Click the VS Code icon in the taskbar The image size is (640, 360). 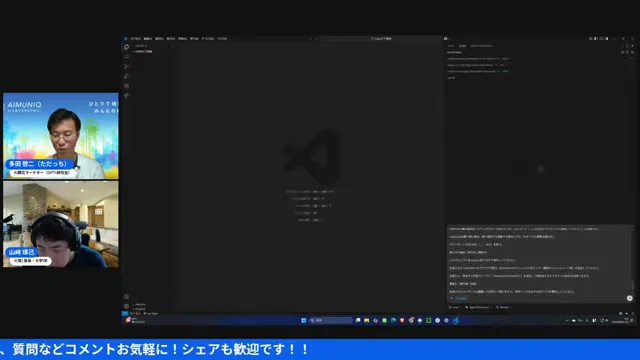[456, 320]
